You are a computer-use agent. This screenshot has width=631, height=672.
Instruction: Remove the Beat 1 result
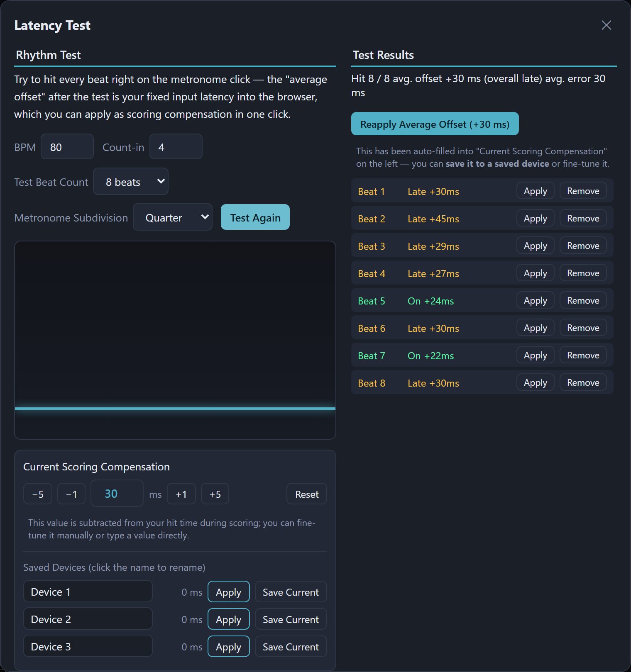point(583,191)
